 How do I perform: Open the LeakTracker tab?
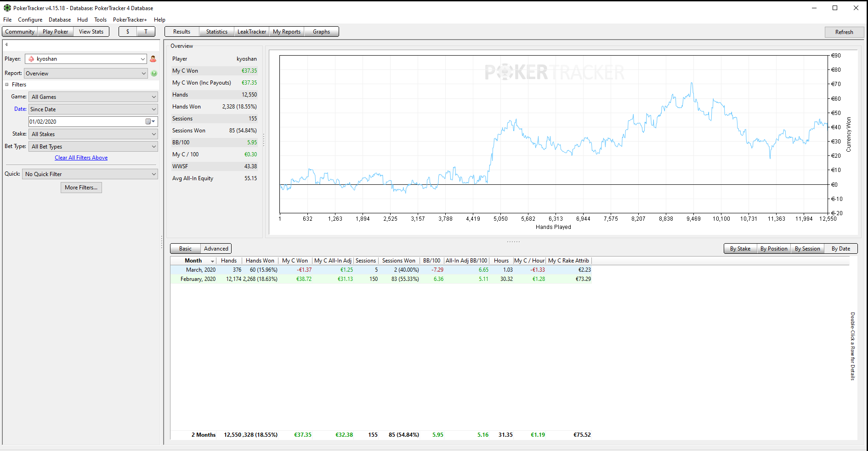252,32
